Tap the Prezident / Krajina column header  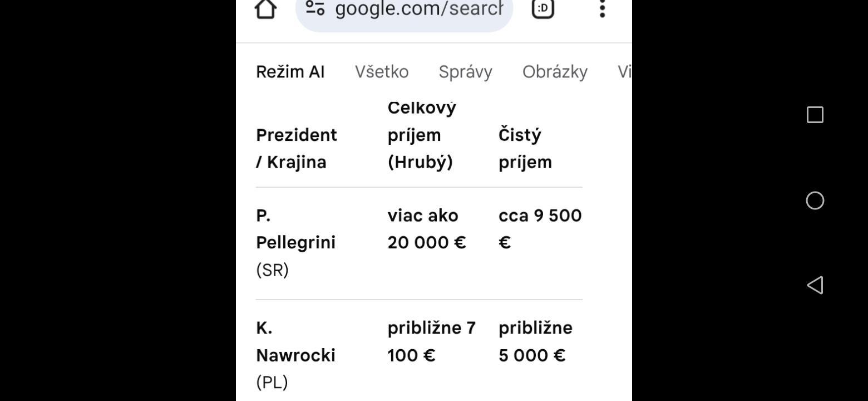pyautogui.click(x=297, y=148)
